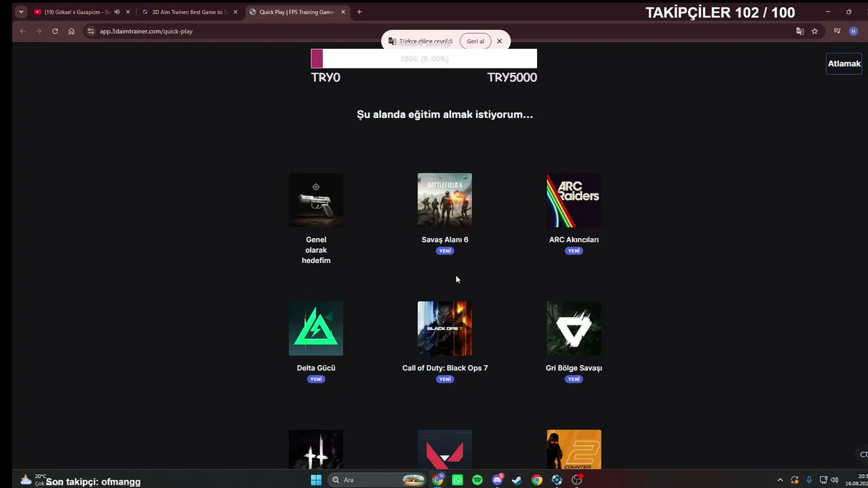868x488 pixels.
Task: Open the Windows Start menu
Action: [x=316, y=480]
